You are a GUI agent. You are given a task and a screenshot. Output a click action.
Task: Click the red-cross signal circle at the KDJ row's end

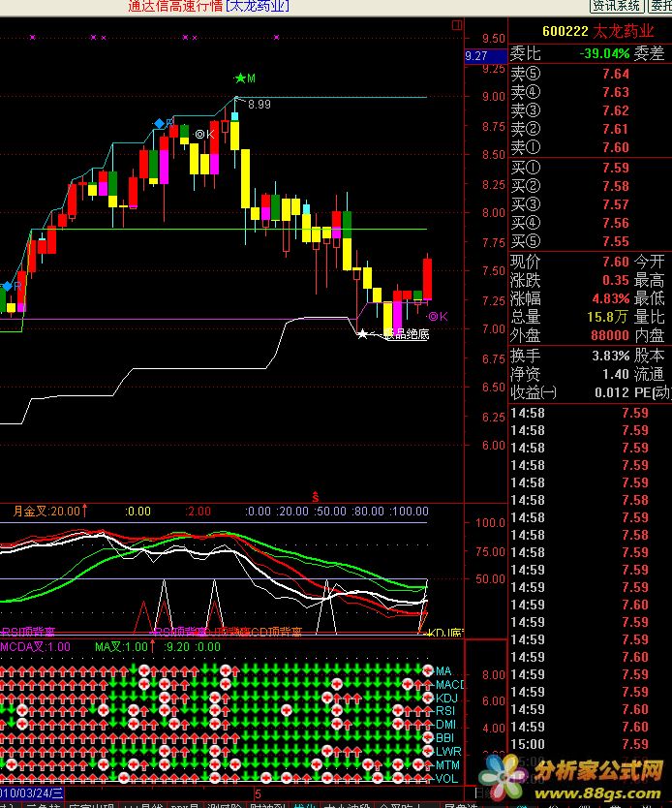428,698
